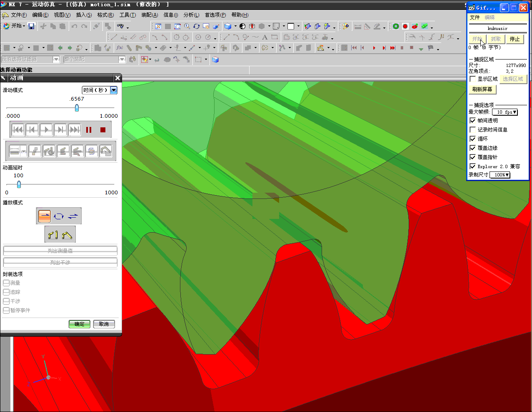Click the snap point selection icon

(145, 60)
